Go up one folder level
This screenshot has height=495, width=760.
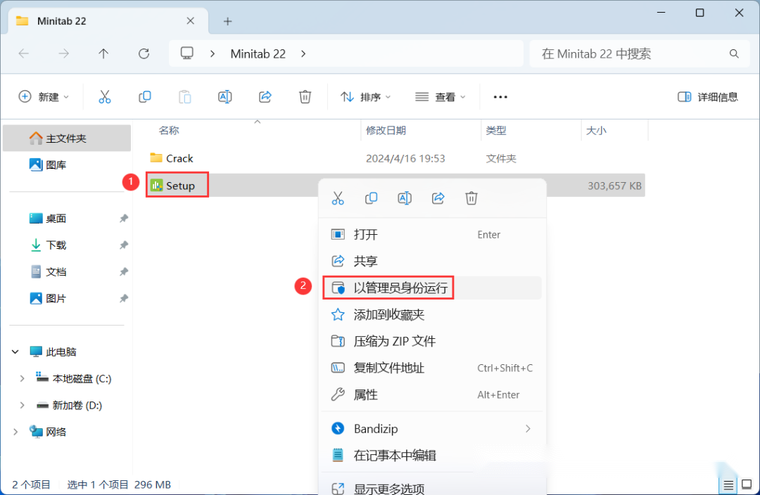[x=103, y=53]
